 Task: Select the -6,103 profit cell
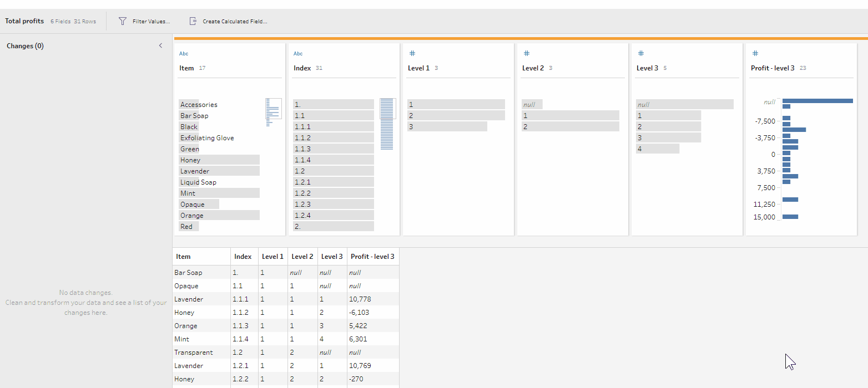(x=373, y=313)
